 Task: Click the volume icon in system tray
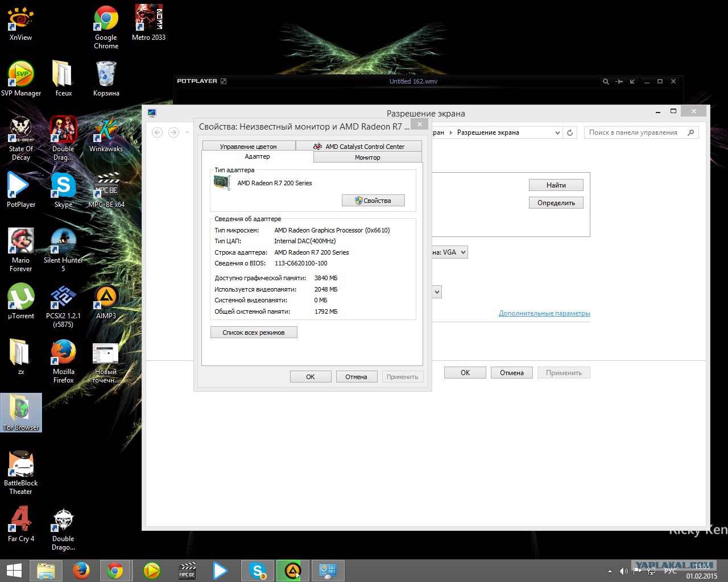click(623, 571)
